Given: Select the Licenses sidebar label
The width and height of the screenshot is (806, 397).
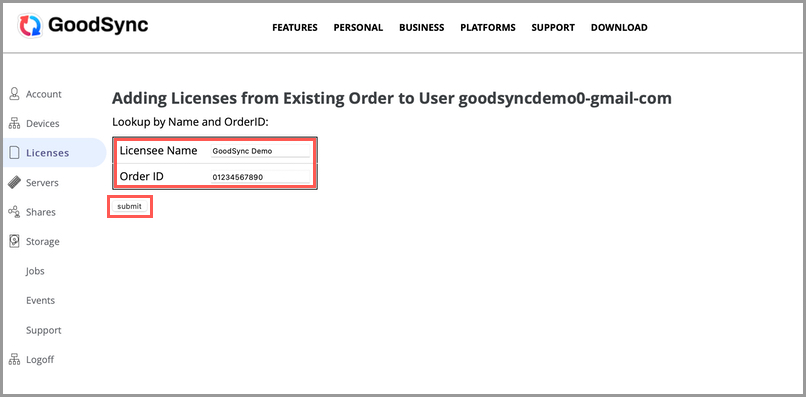Looking at the screenshot, I should click(47, 153).
